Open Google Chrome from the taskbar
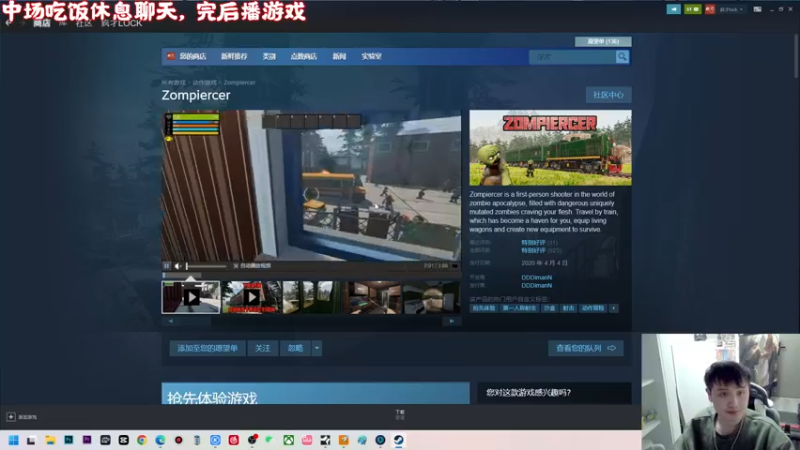 (142, 440)
